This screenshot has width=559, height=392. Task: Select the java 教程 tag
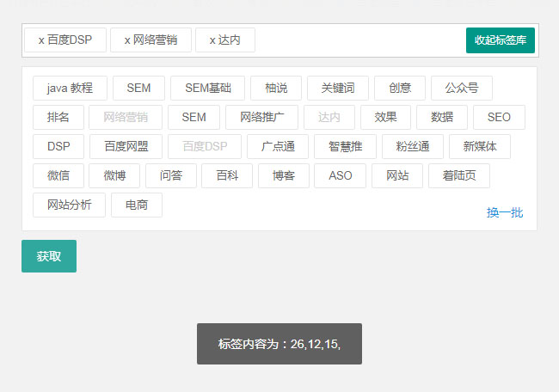point(70,89)
